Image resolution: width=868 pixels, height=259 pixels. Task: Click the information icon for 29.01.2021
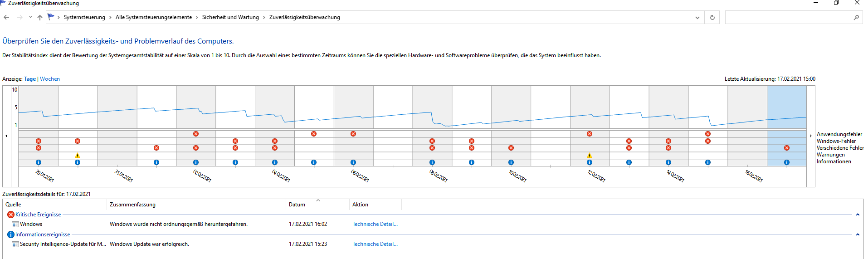(39, 162)
